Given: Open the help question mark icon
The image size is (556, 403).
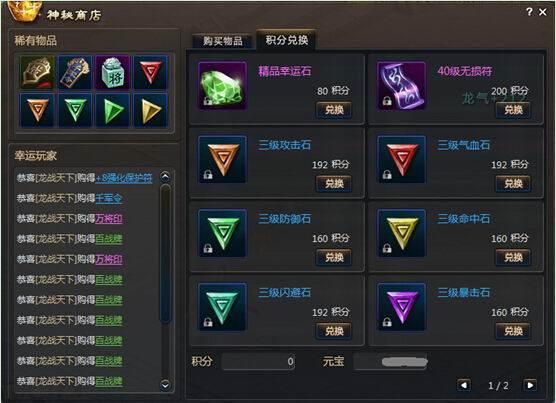Looking at the screenshot, I should [529, 12].
